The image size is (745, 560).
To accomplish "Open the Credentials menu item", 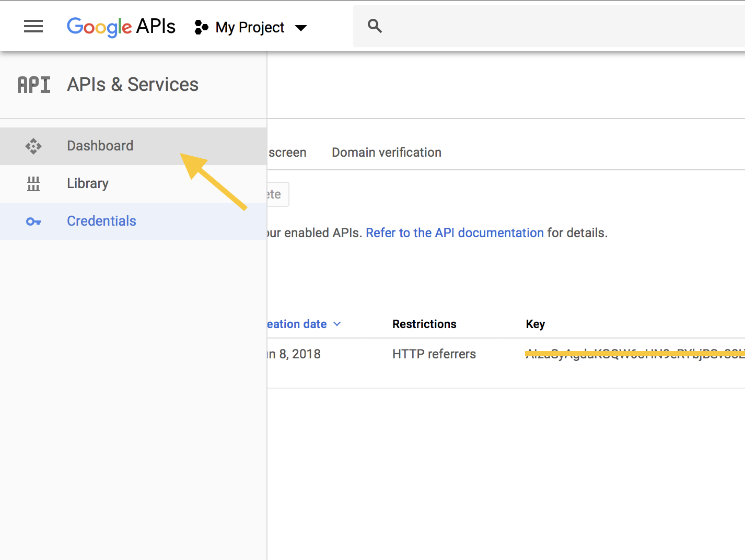I will [133, 221].
